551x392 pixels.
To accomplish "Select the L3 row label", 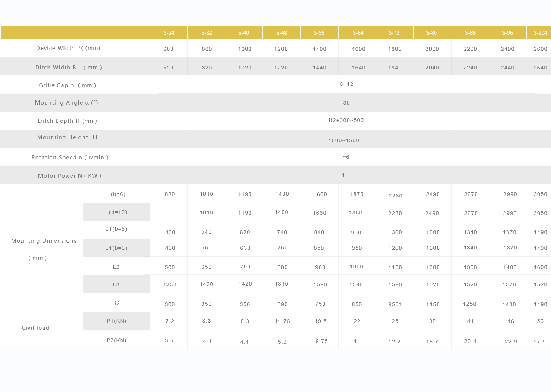I will [x=116, y=284].
